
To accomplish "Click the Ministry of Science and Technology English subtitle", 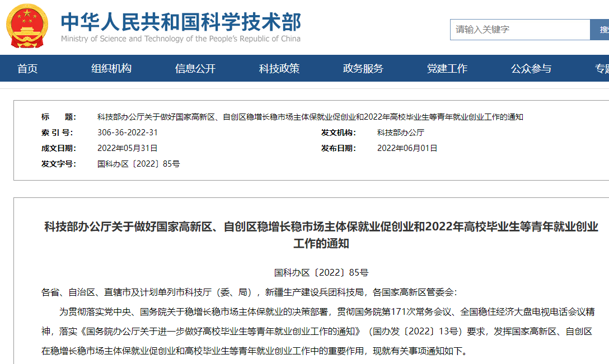I will click(x=180, y=39).
